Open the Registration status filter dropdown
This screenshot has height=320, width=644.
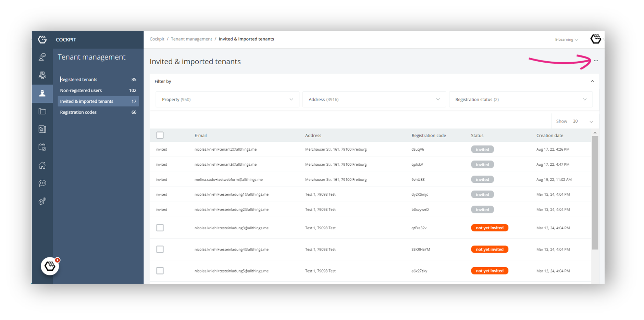[521, 99]
